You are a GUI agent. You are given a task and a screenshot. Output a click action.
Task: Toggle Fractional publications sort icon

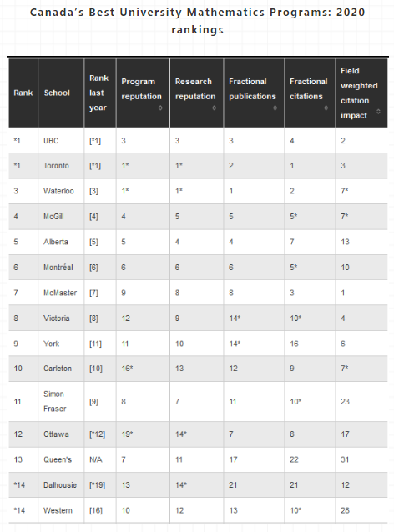pos(275,108)
